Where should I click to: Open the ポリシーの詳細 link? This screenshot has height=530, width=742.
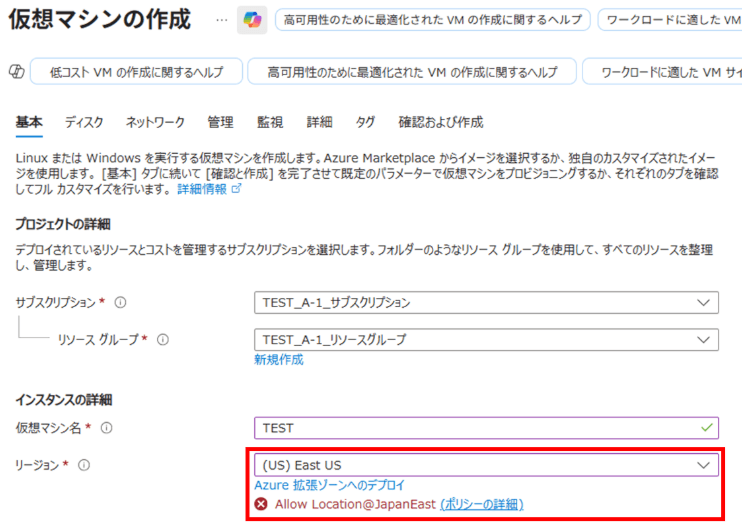[x=481, y=504]
